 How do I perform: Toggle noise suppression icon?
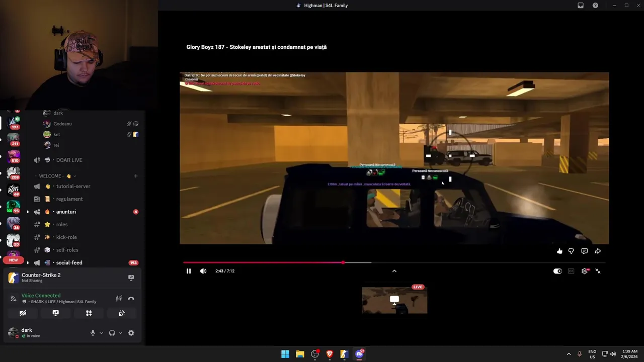tap(119, 298)
